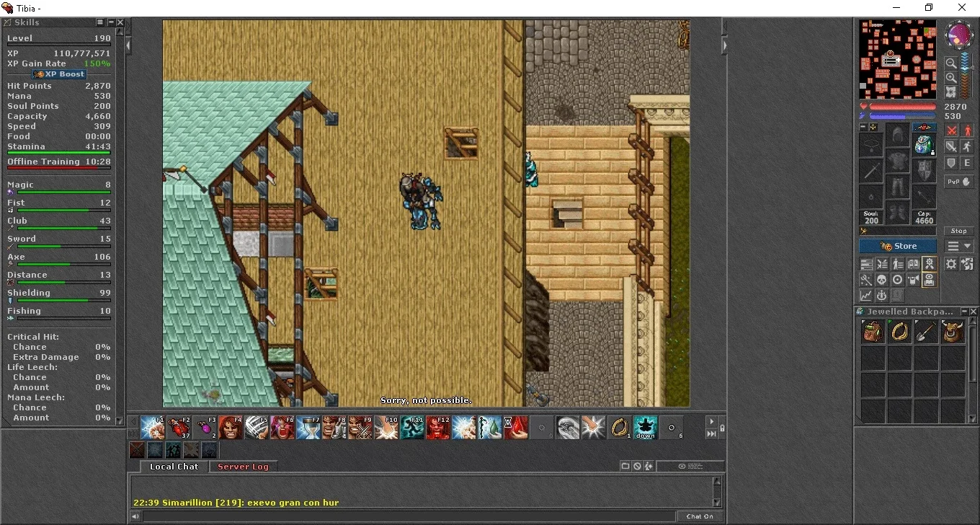
Task: Collapse the Skills panel via left arrow
Action: [x=128, y=45]
